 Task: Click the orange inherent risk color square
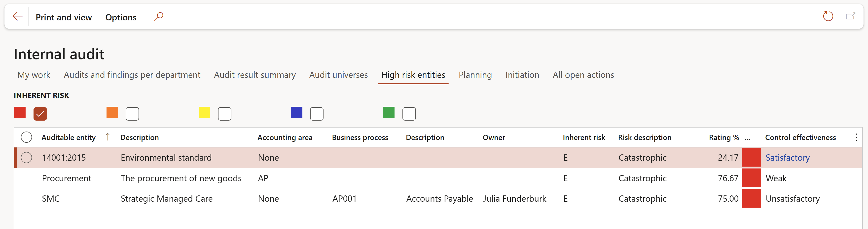(x=112, y=112)
